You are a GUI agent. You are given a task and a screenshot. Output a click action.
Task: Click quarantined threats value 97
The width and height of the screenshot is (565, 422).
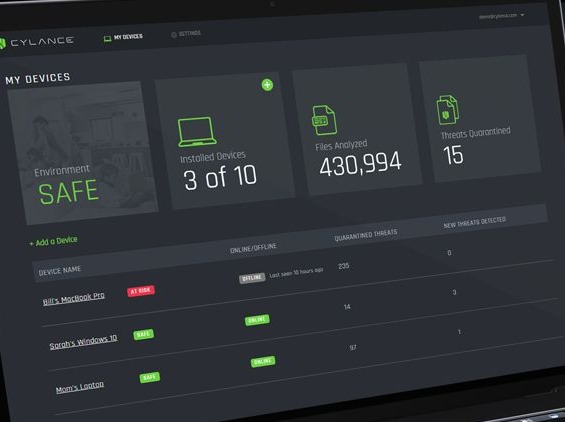tap(353, 348)
